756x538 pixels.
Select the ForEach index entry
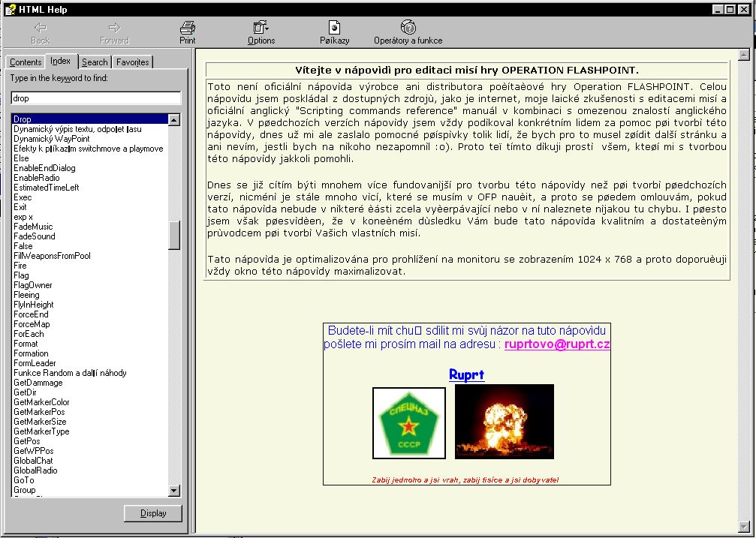(29, 334)
